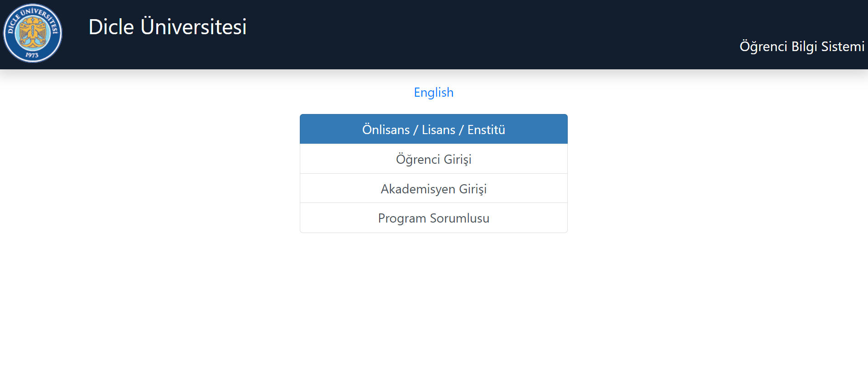The width and height of the screenshot is (868, 384).
Task: Switch the page language to English
Action: (x=433, y=93)
